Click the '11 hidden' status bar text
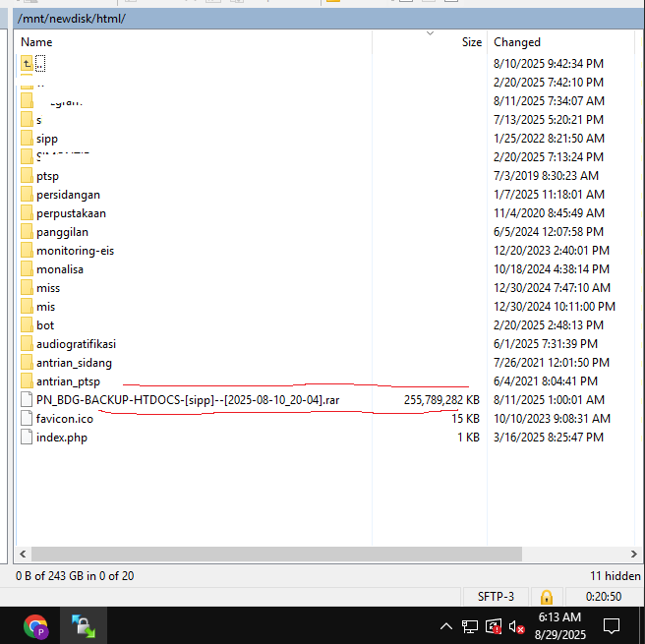The width and height of the screenshot is (645, 644). [x=615, y=576]
